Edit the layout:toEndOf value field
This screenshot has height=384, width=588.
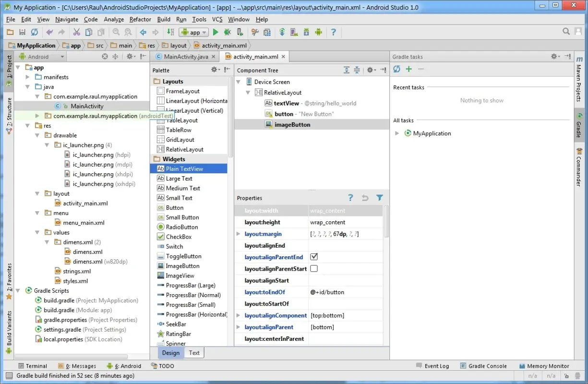(x=345, y=292)
